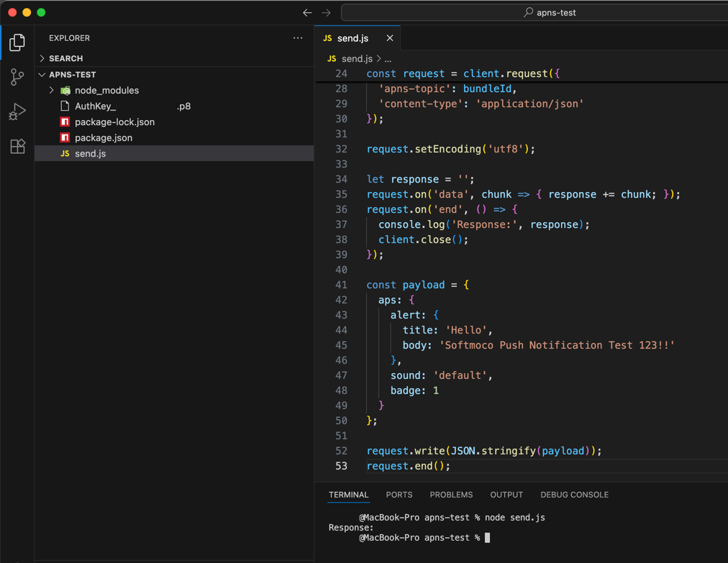Collapse the APNS-TEST folder section
The height and width of the screenshot is (563, 728).
pos(72,74)
